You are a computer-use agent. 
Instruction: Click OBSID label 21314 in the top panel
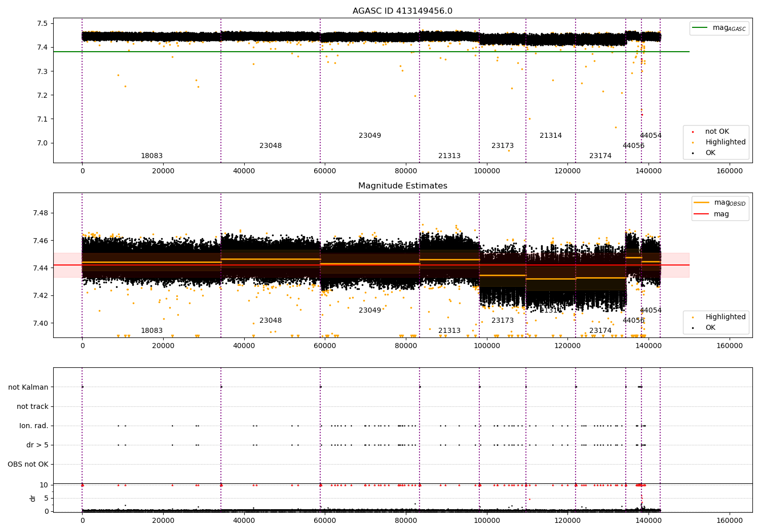(551, 136)
